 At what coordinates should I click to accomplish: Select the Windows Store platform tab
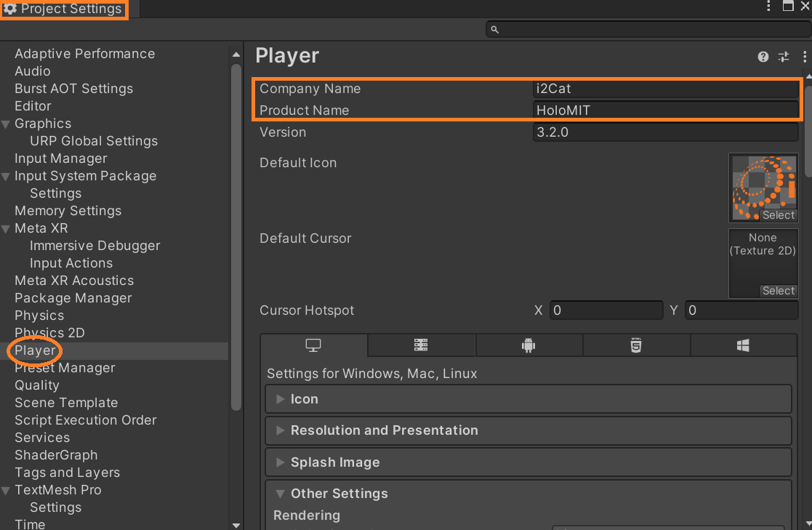point(743,346)
